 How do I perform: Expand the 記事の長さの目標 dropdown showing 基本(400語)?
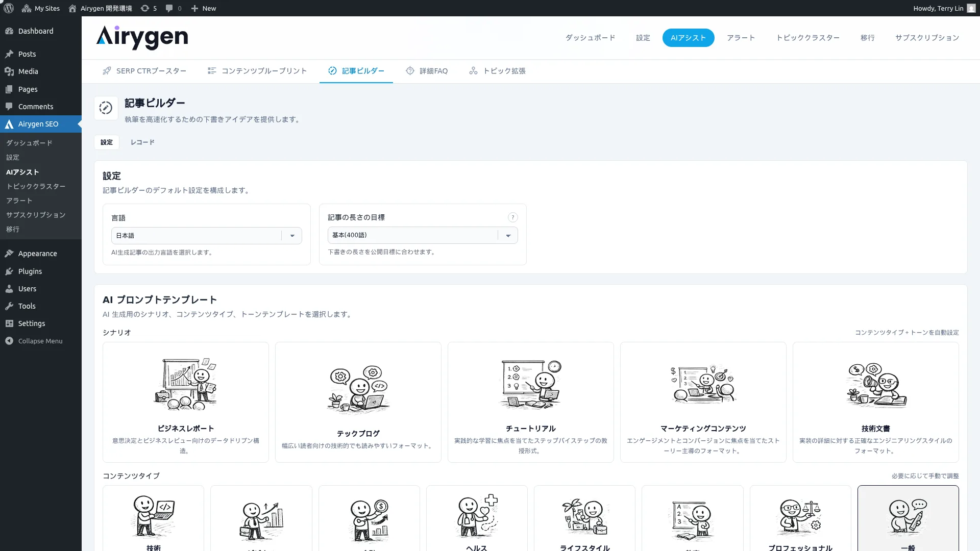pyautogui.click(x=423, y=235)
